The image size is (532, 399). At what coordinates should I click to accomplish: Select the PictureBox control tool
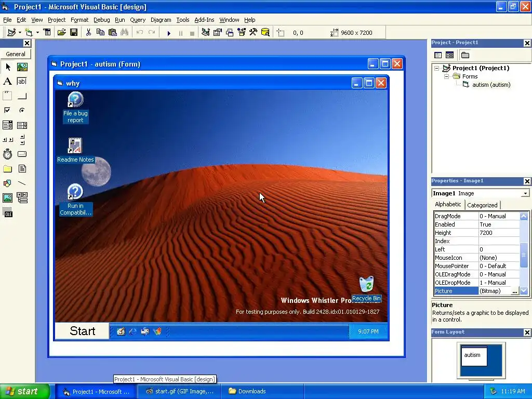tap(22, 67)
